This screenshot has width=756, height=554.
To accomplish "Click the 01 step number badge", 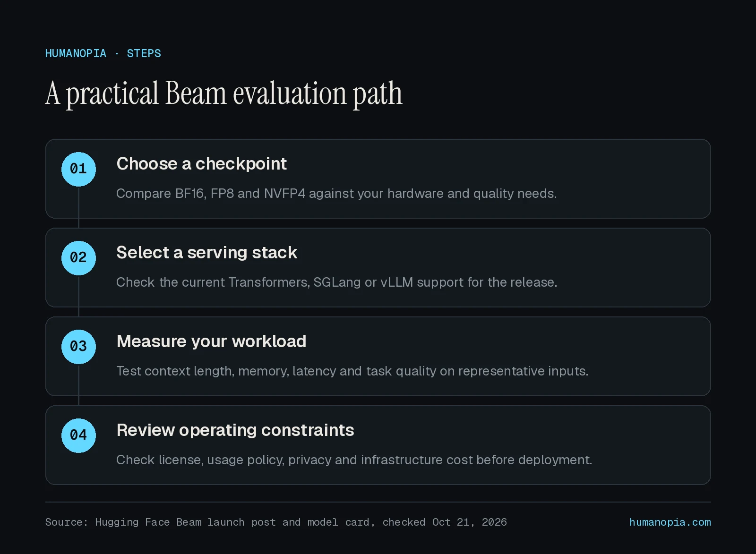I will (x=78, y=169).
